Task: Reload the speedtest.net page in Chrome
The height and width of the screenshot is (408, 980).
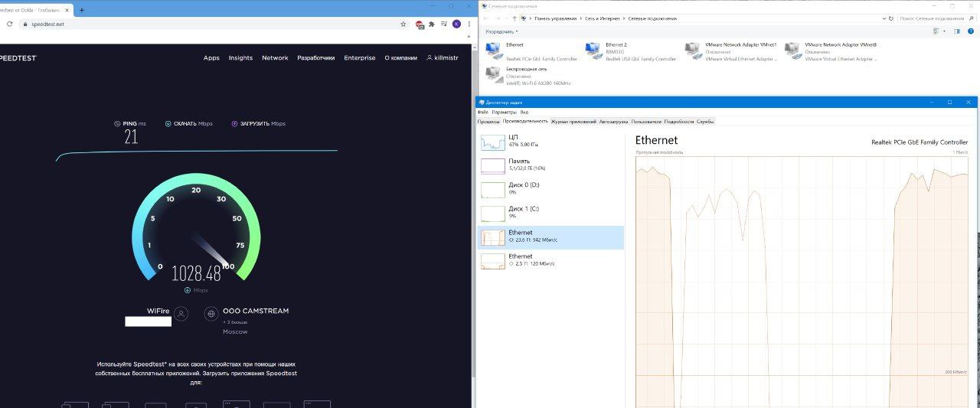Action: (x=9, y=24)
